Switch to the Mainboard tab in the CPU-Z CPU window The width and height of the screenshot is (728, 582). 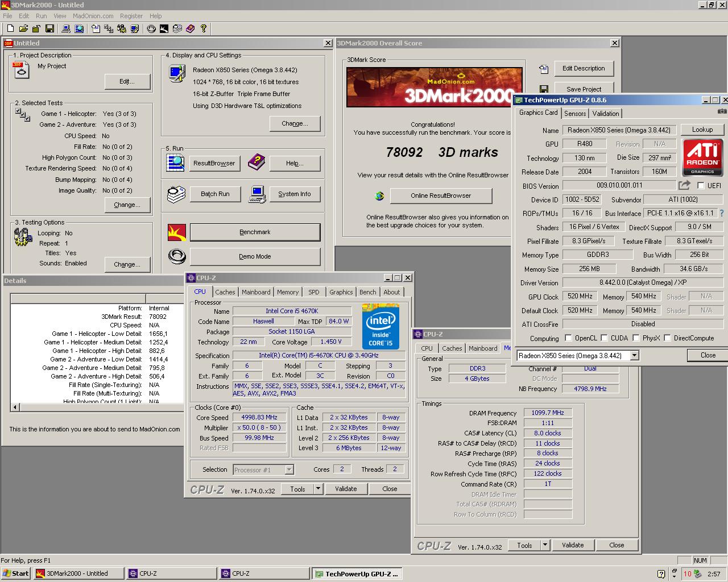coord(256,292)
